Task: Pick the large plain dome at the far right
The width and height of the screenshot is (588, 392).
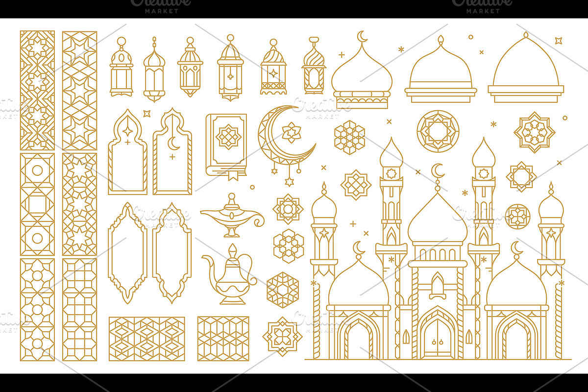Action: 526,67
